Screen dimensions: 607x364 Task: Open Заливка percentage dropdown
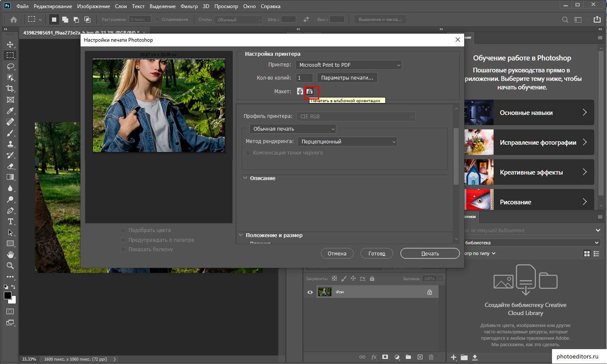pyautogui.click(x=440, y=279)
